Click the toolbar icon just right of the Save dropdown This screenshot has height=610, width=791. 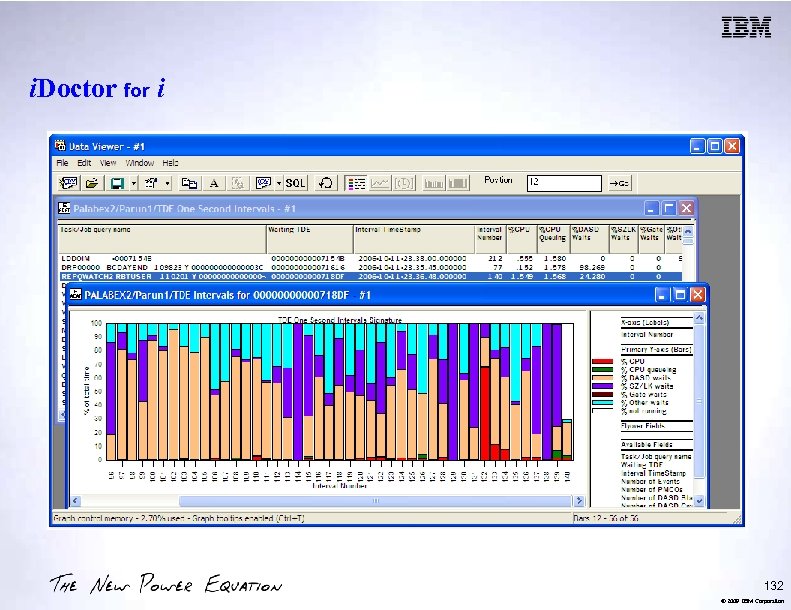pyautogui.click(x=151, y=183)
